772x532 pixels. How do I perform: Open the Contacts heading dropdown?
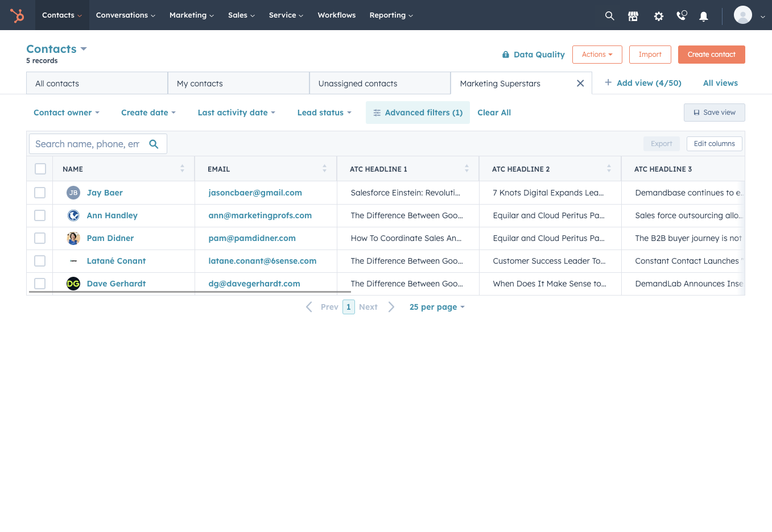56,49
